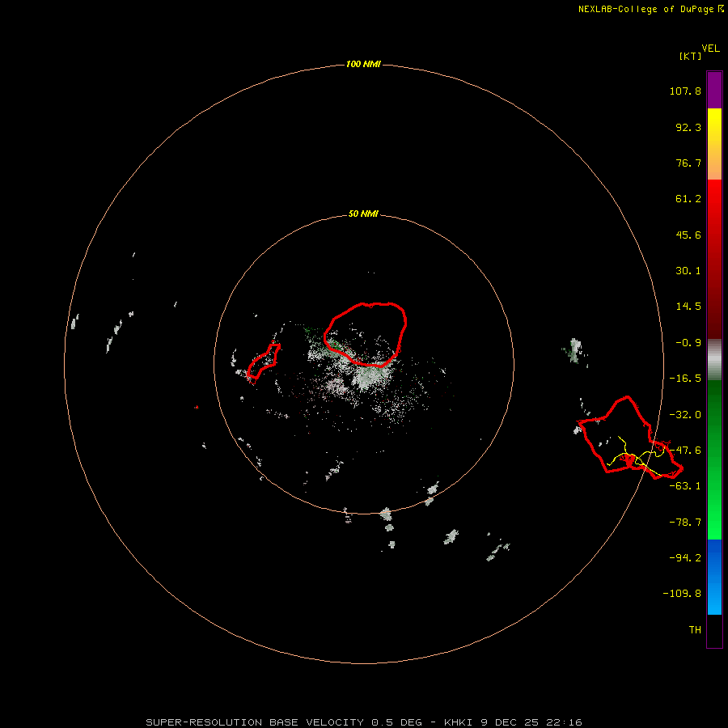The image size is (728, 728).
Task: Click the -109.8 legend value
Action: click(x=682, y=594)
